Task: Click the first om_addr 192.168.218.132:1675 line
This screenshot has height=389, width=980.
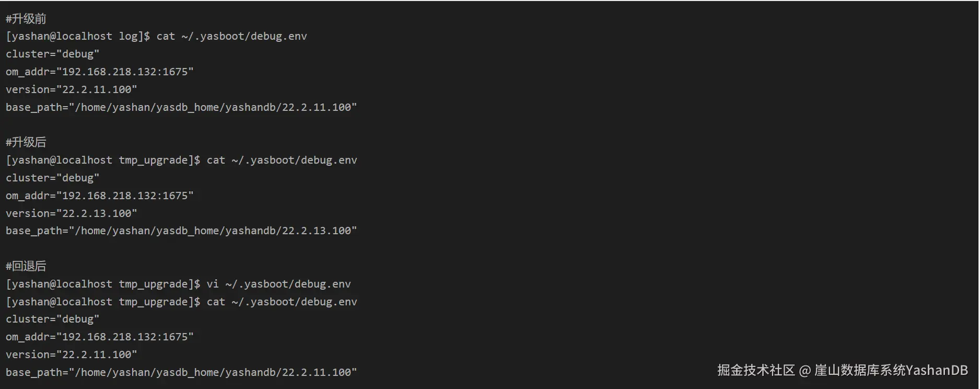Action: coord(100,72)
